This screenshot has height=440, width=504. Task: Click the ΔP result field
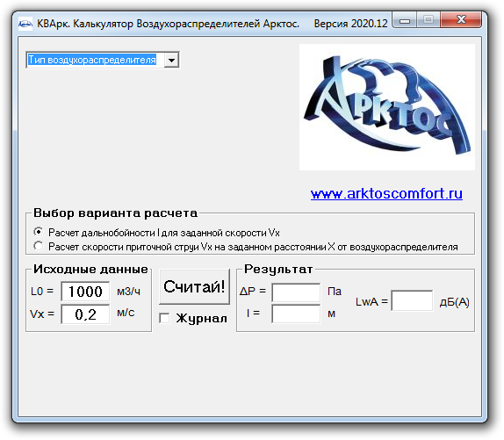(x=296, y=292)
